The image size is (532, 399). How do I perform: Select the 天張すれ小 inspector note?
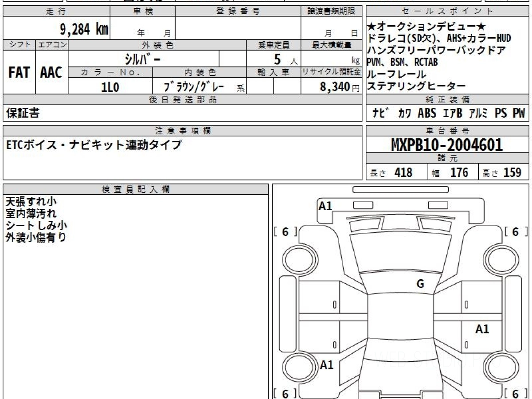point(31,202)
